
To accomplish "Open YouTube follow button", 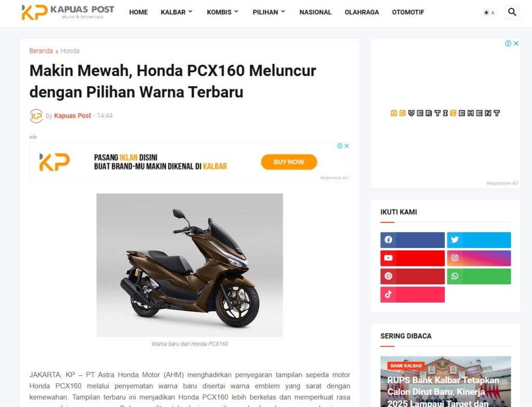I will point(412,258).
